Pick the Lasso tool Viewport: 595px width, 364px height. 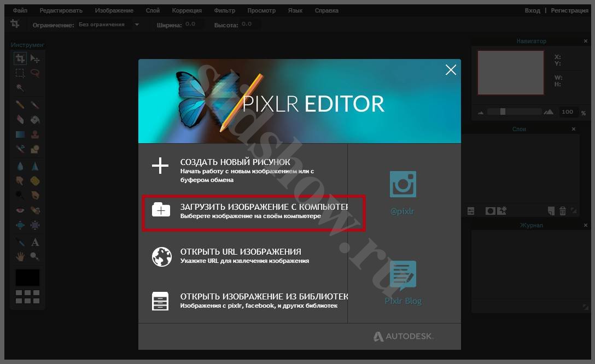(x=35, y=73)
